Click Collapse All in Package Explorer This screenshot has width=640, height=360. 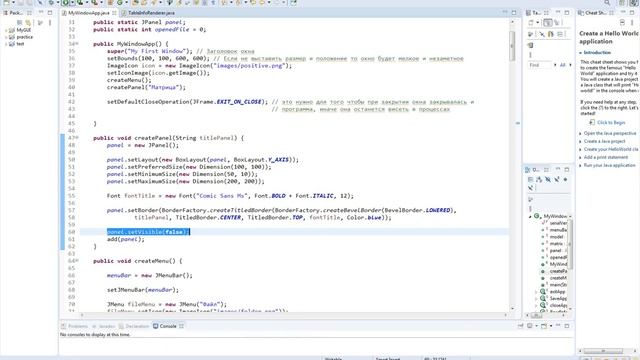[x=20, y=23]
